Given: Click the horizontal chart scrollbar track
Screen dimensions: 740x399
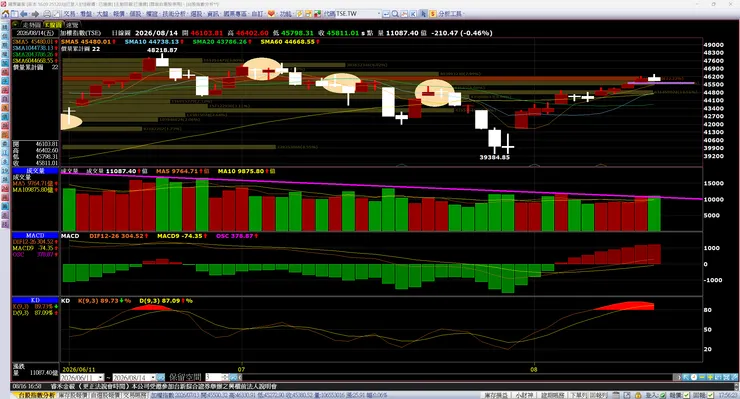Looking at the screenshot, I should click(x=458, y=378).
